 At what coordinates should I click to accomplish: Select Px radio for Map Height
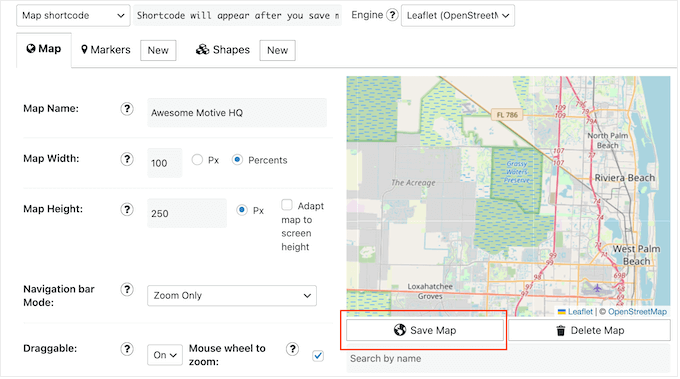pyautogui.click(x=242, y=210)
